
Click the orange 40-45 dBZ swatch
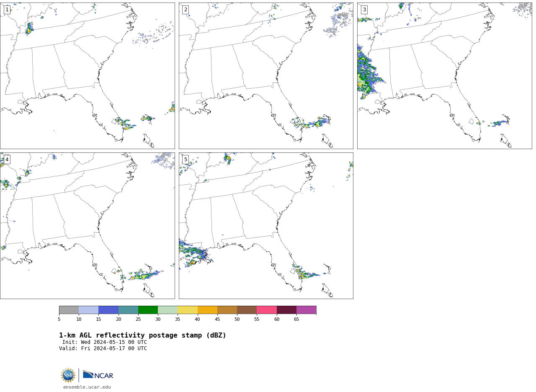[x=207, y=310]
